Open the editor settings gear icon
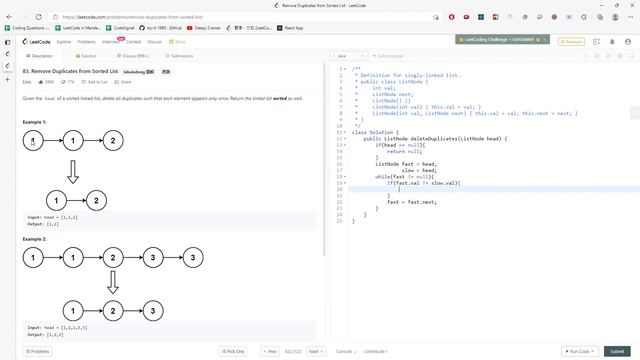 pyautogui.click(x=620, y=56)
